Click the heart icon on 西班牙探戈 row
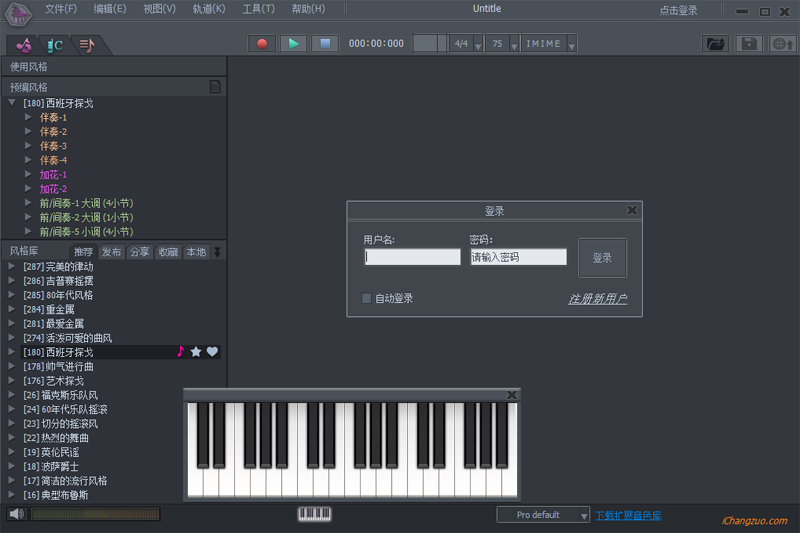Screen dimensions: 800x533 point(212,352)
